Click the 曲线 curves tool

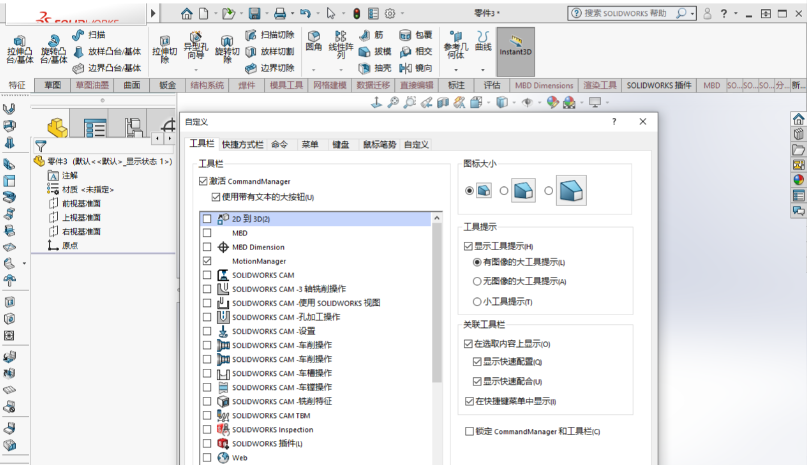click(x=483, y=41)
